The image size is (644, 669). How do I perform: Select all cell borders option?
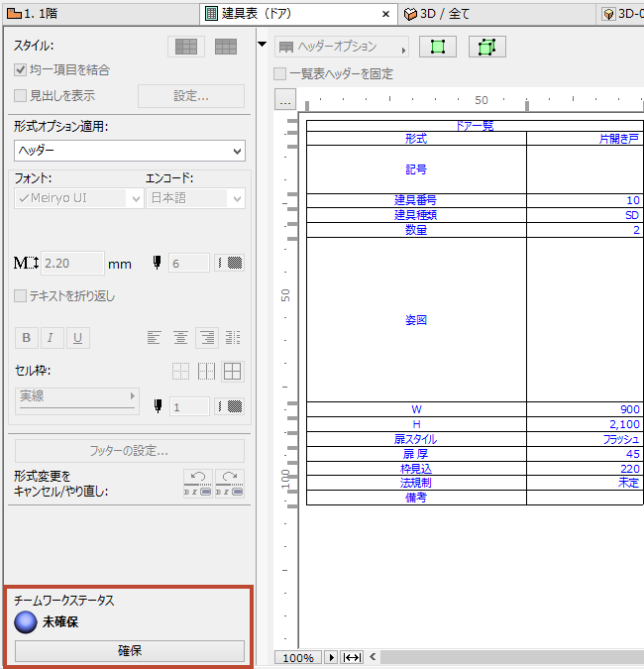click(x=233, y=372)
